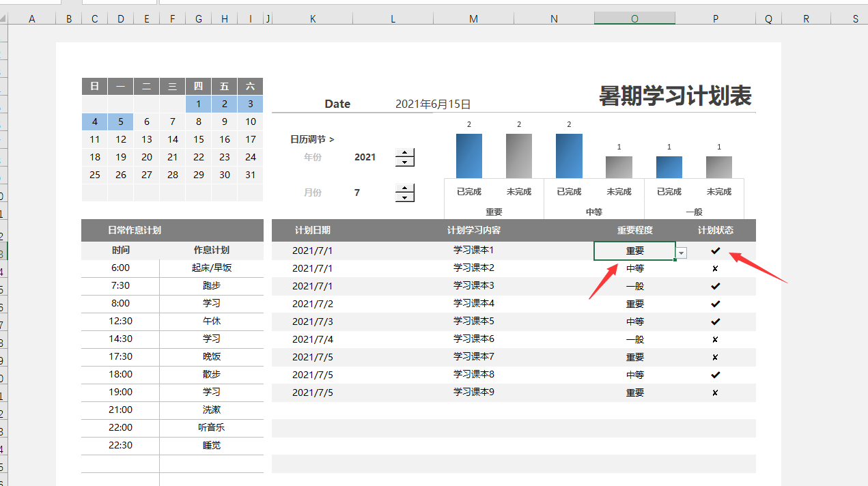The width and height of the screenshot is (868, 486).
Task: Click the 日历调节 > label
Action: (x=312, y=139)
